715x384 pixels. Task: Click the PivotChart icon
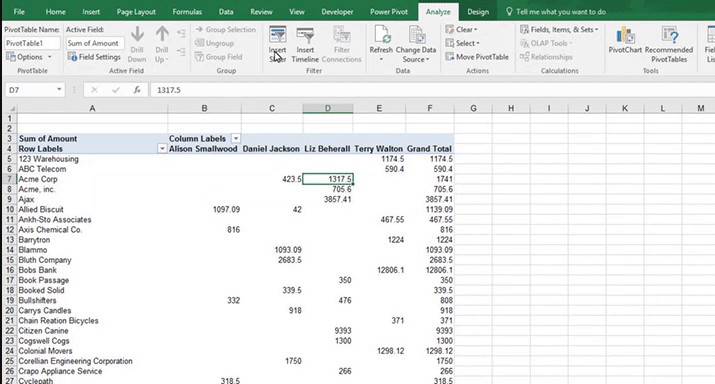click(x=625, y=35)
